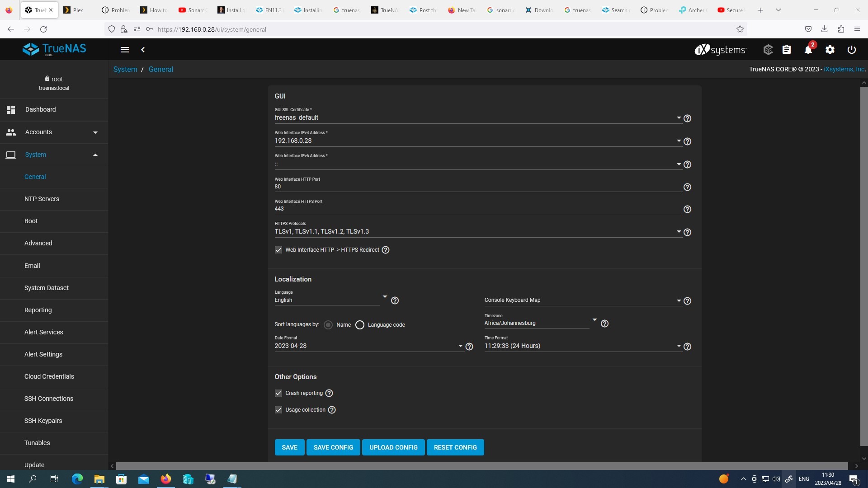
Task: Show help for Crash reporting
Action: coord(329,393)
